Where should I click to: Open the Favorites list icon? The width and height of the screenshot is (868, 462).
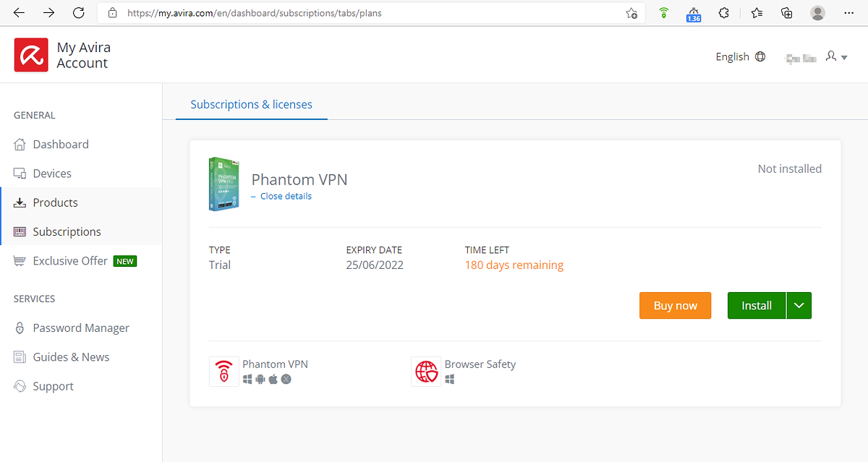[757, 13]
